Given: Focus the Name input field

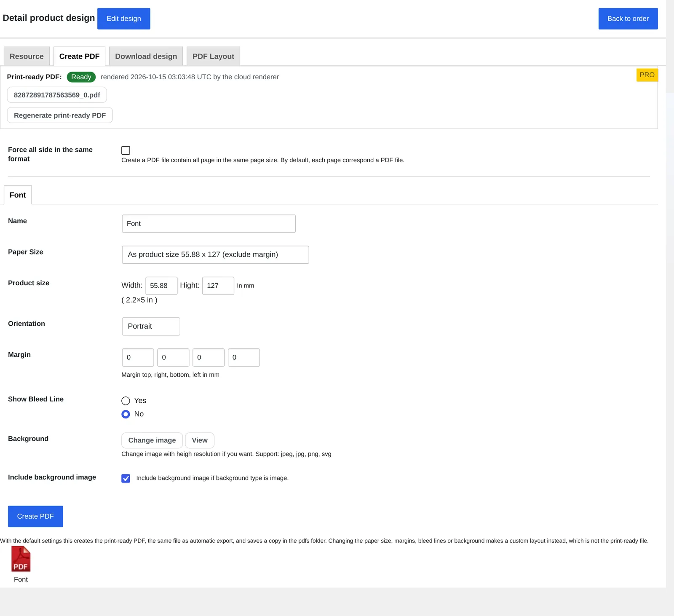Looking at the screenshot, I should coord(209,224).
